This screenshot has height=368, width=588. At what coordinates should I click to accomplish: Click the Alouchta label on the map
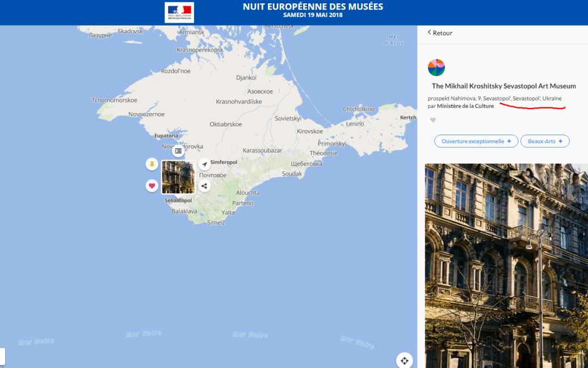(x=247, y=193)
